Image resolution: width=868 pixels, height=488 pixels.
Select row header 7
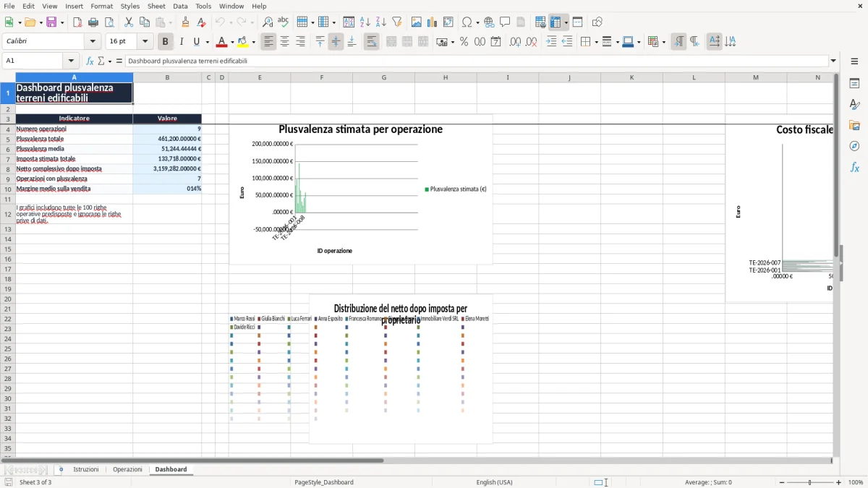7,159
